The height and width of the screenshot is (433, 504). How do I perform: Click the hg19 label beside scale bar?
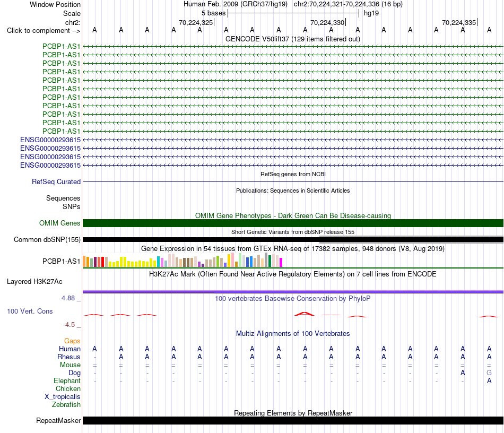tap(371, 13)
